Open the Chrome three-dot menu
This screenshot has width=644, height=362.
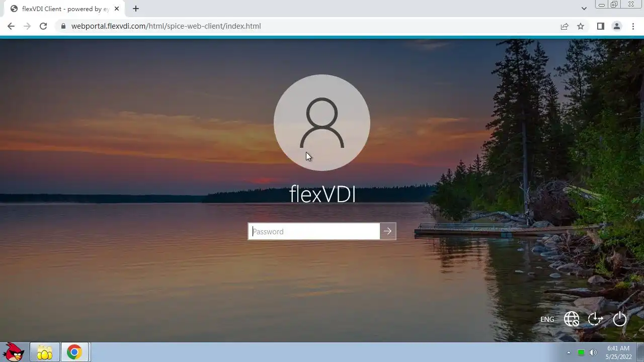point(633,26)
